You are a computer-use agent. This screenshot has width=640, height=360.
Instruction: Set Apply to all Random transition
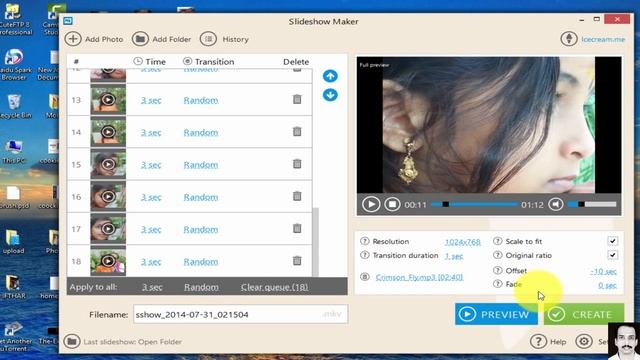click(x=201, y=287)
